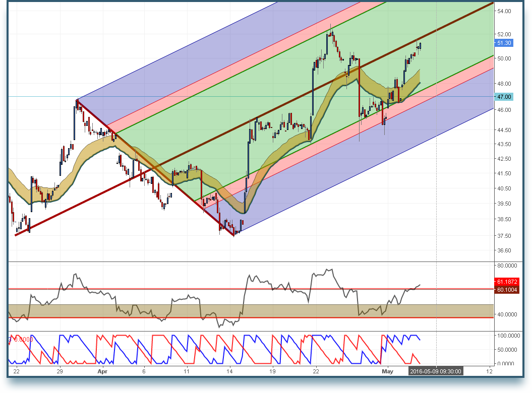Screen dimensions: 532x393
Task: Click the 40.50 price axis label
Action: tap(504, 188)
